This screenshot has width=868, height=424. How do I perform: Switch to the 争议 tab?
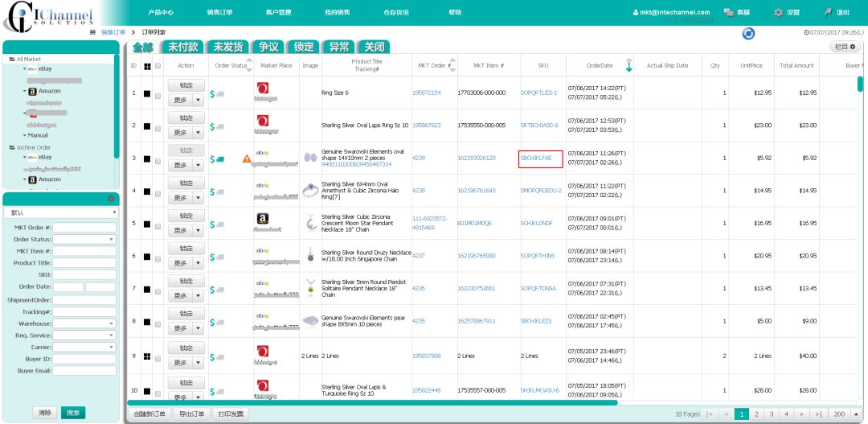click(x=268, y=47)
